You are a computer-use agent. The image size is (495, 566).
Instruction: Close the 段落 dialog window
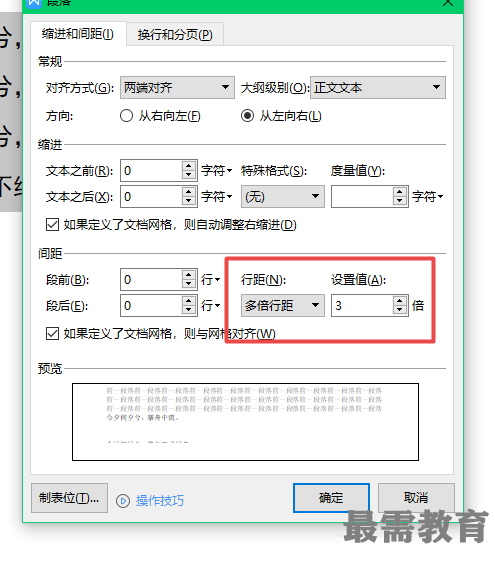448,3
